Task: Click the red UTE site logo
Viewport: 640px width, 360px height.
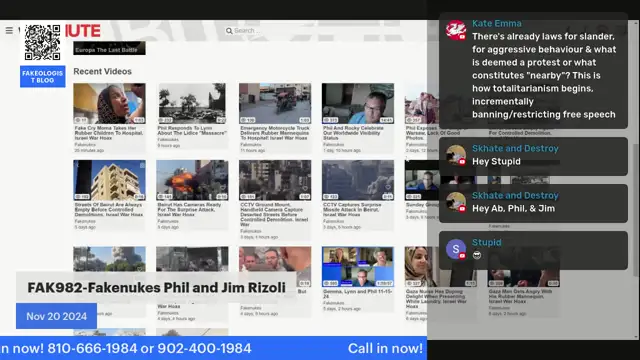Action: 83,31
